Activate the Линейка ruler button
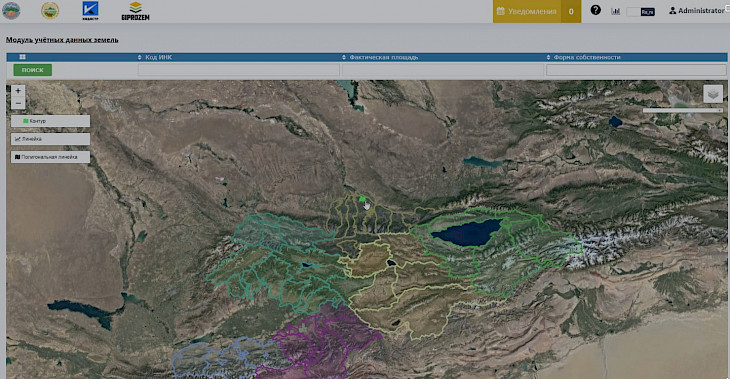Viewport: 730px width, 379px height. coord(50,139)
